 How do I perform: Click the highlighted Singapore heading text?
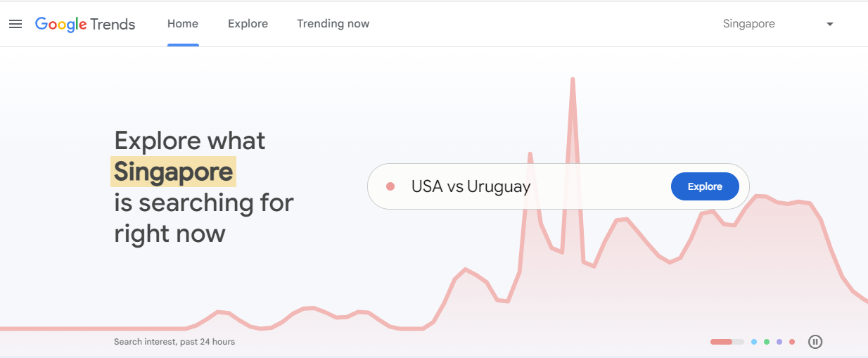tap(173, 172)
